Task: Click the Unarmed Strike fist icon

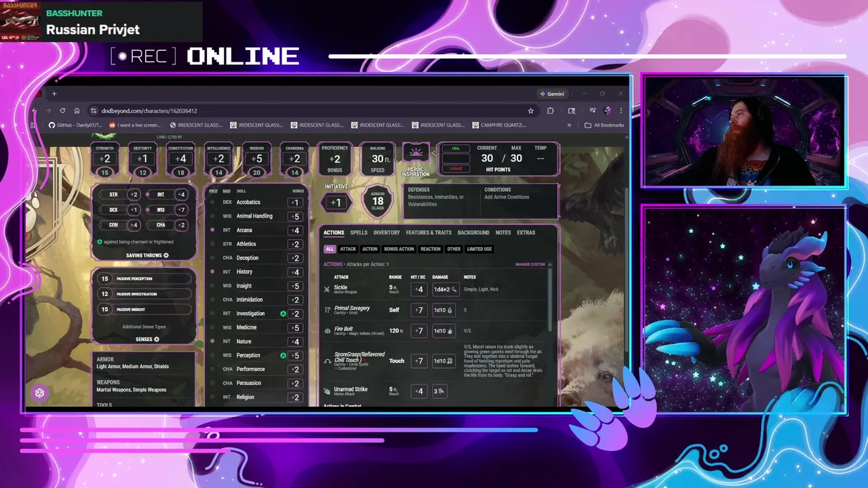Action: pos(328,391)
